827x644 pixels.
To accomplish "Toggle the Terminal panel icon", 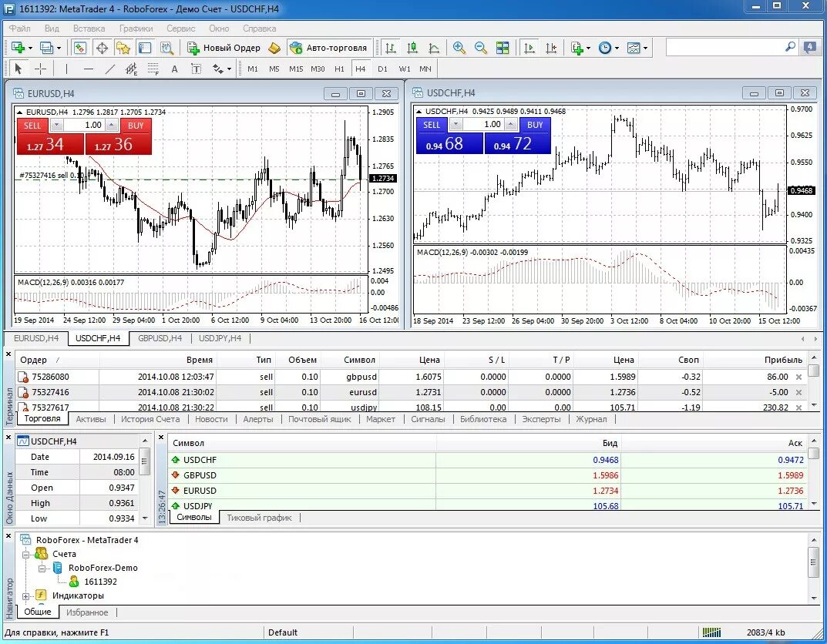I will tap(145, 48).
